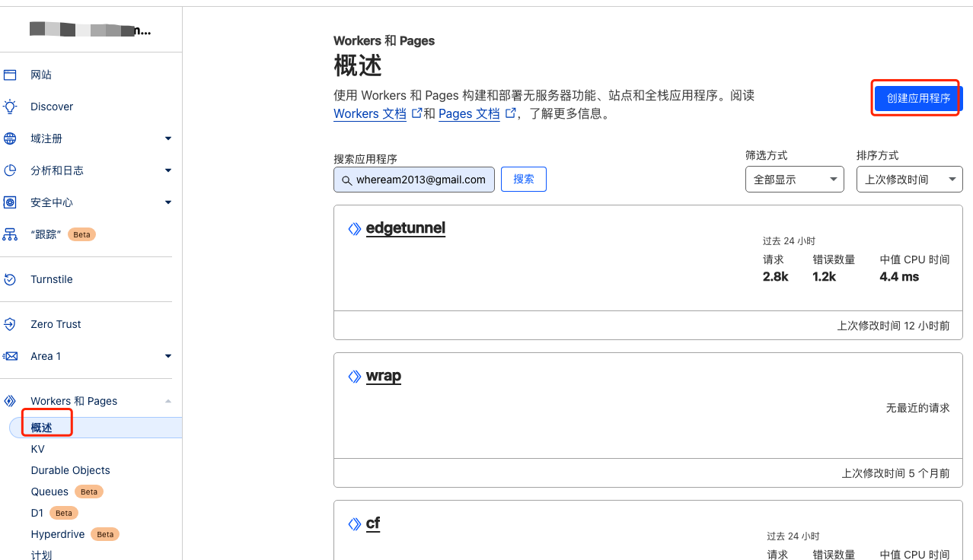Click 上次修改时间 12 小时前 text
This screenshot has height=560, width=973.
pyautogui.click(x=894, y=325)
